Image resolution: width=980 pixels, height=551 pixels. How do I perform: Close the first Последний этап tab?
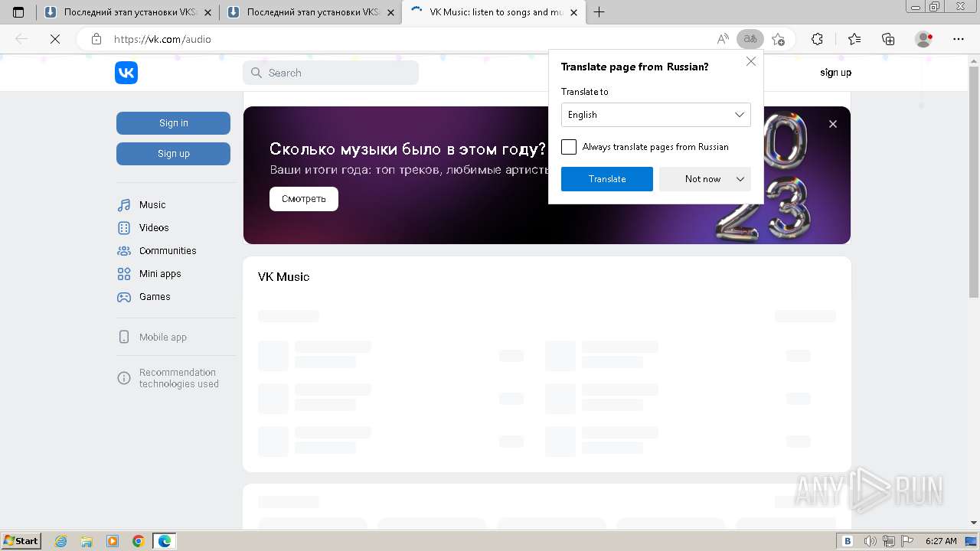[207, 12]
